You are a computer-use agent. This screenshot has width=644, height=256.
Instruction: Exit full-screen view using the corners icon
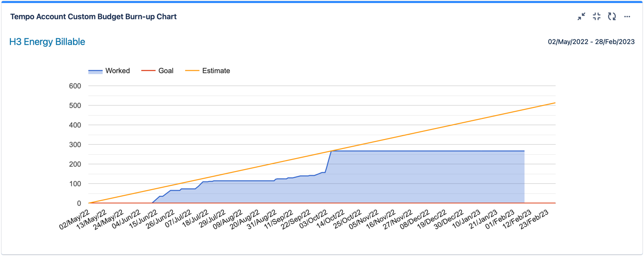pyautogui.click(x=596, y=17)
